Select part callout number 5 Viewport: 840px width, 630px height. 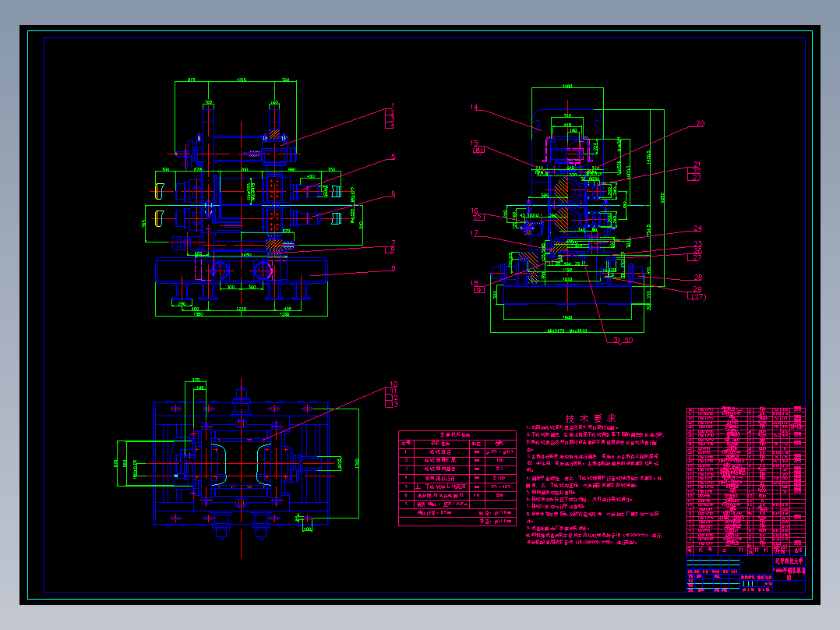(x=394, y=157)
